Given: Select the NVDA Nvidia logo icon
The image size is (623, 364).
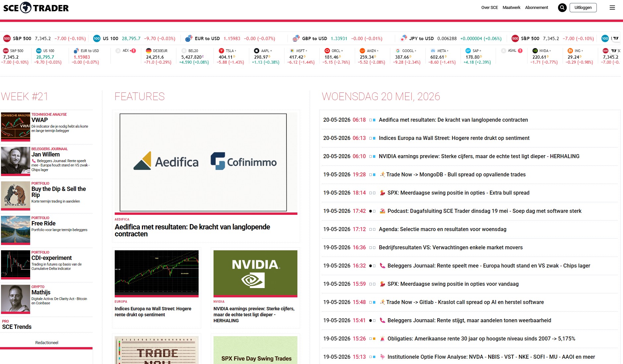Looking at the screenshot, I should (x=535, y=51).
